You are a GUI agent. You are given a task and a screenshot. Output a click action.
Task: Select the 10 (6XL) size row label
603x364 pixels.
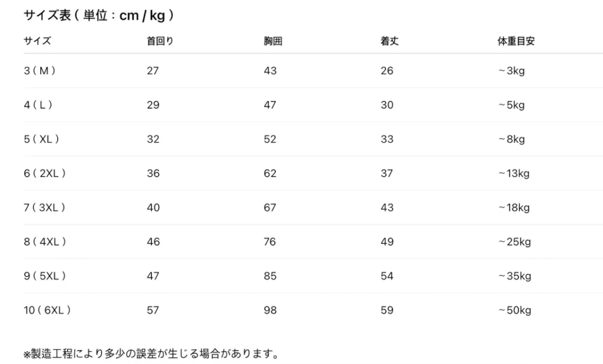47,310
